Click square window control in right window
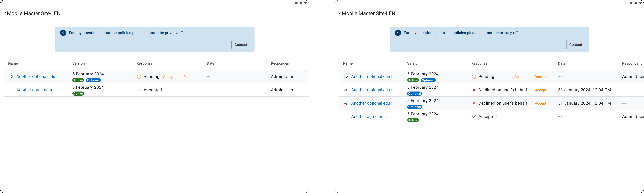The height and width of the screenshot is (193, 644). coord(631,3)
